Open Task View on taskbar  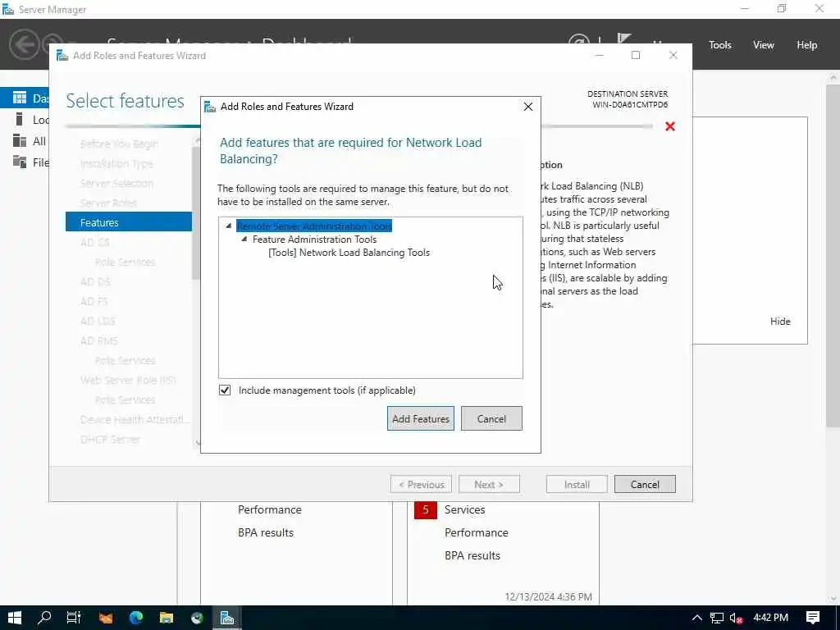[74, 618]
